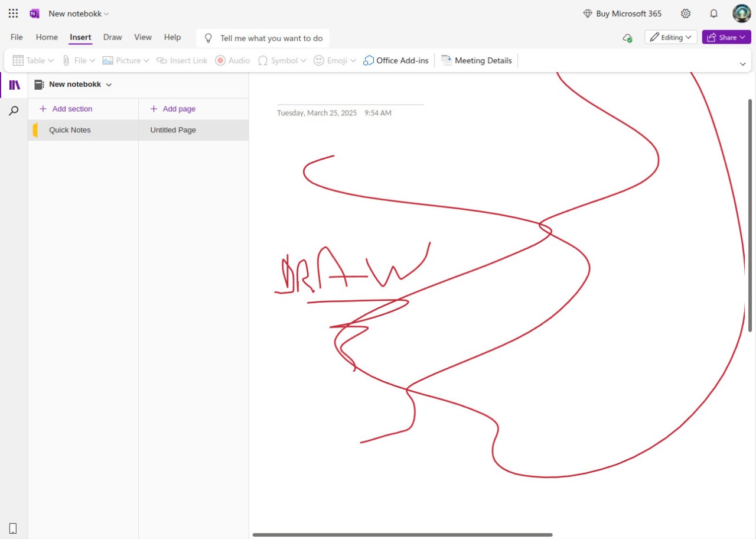Open the notifications bell
Image resolution: width=756 pixels, height=539 pixels.
pyautogui.click(x=713, y=14)
